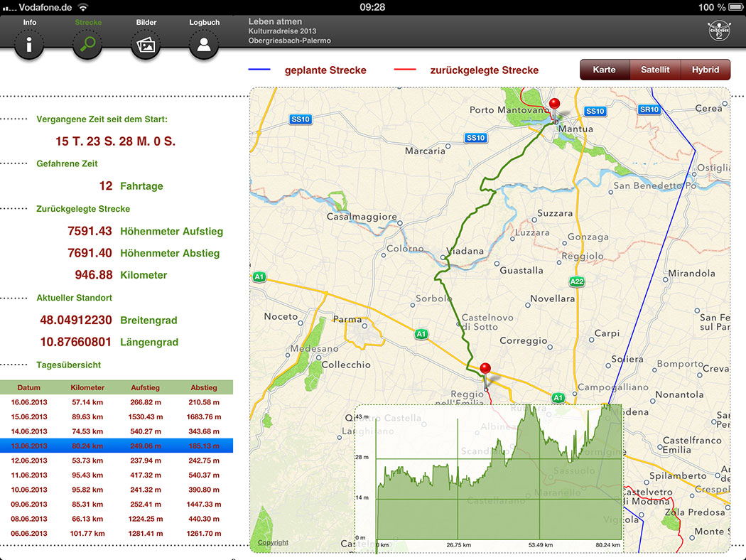746x560 pixels.
Task: Switch map to Hybrid view
Action: point(706,70)
